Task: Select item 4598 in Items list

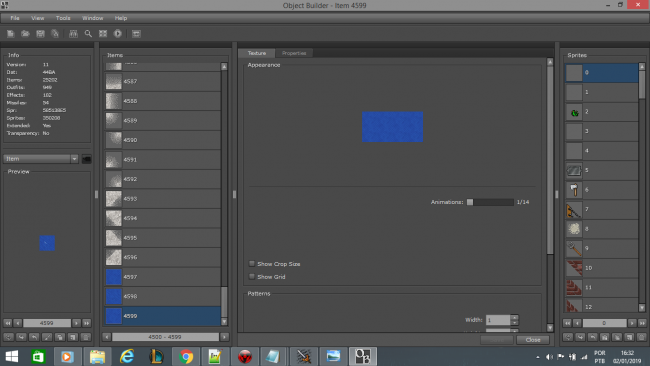Action: click(162, 296)
